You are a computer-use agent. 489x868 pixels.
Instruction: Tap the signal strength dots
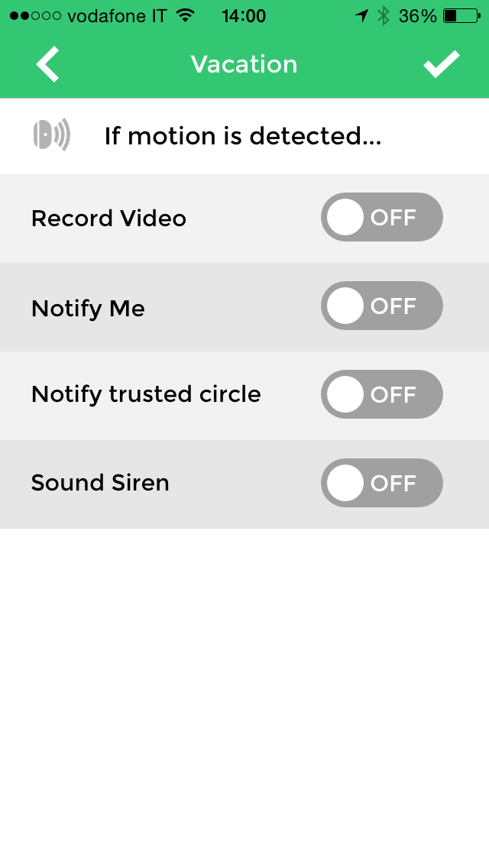point(37,16)
